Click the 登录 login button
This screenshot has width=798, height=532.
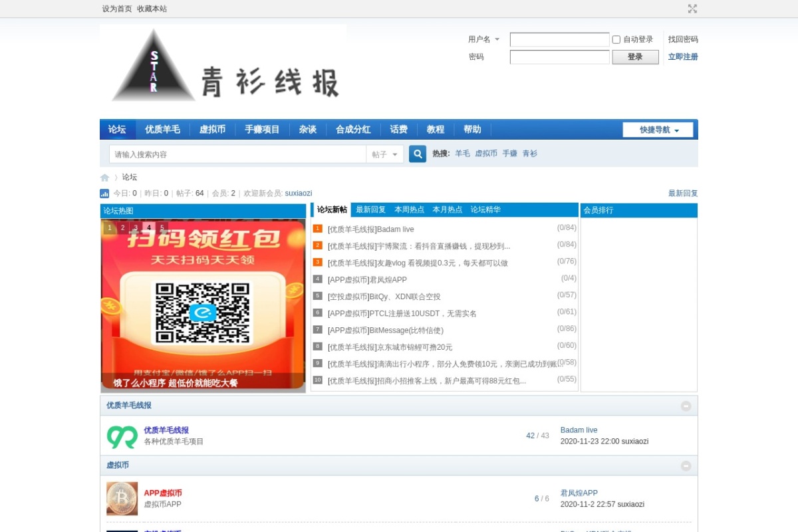pos(635,57)
